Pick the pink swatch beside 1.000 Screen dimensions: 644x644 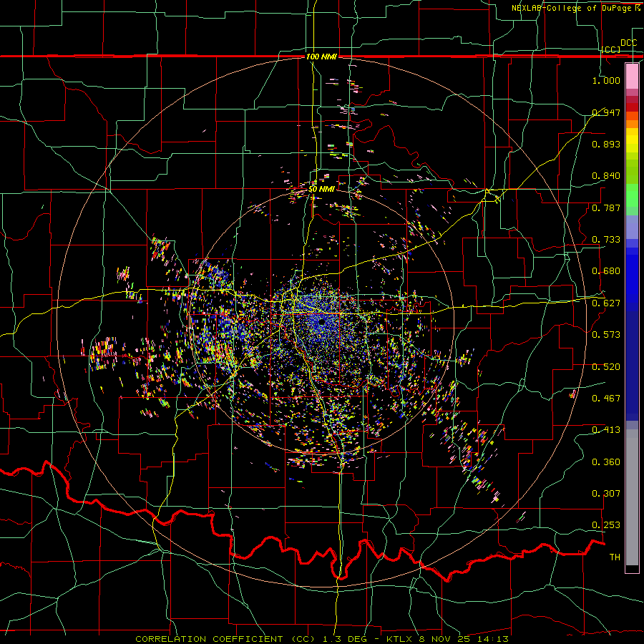point(632,77)
